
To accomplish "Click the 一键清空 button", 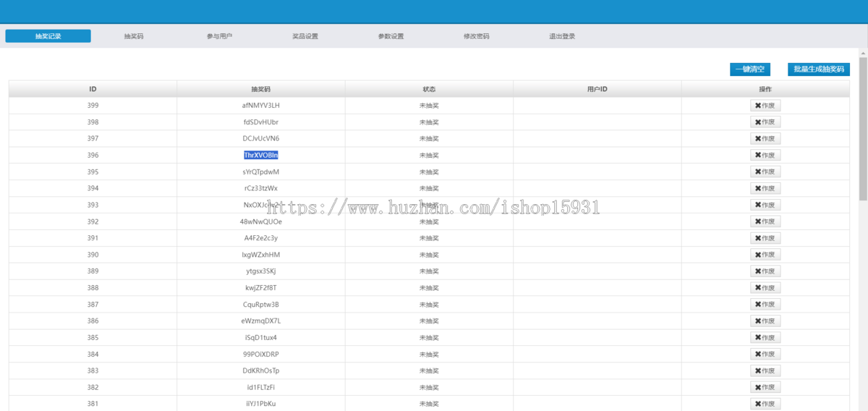I will [750, 69].
